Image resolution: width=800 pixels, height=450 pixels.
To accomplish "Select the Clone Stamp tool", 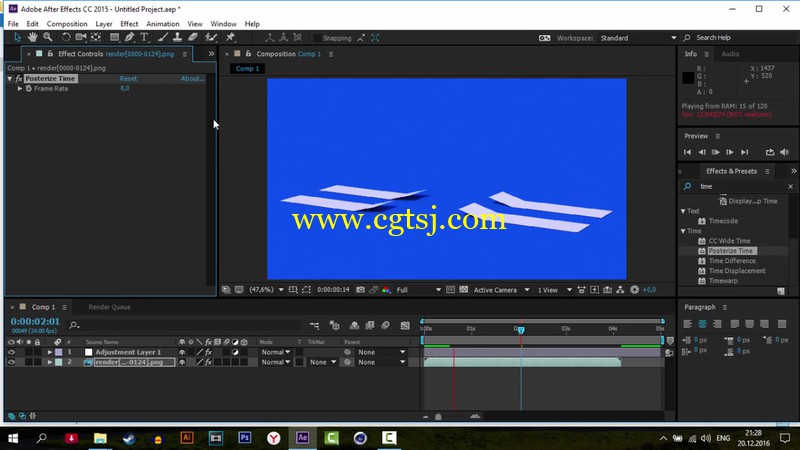I will 177,37.
